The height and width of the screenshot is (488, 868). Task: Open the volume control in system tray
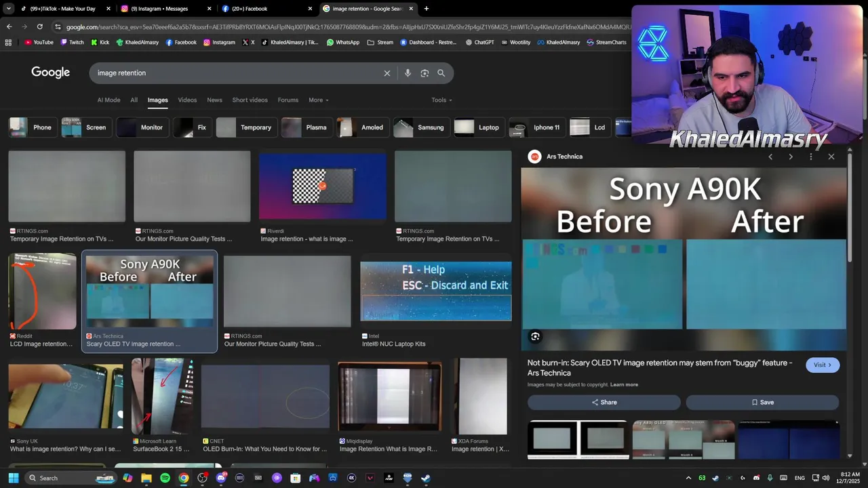[827, 478]
